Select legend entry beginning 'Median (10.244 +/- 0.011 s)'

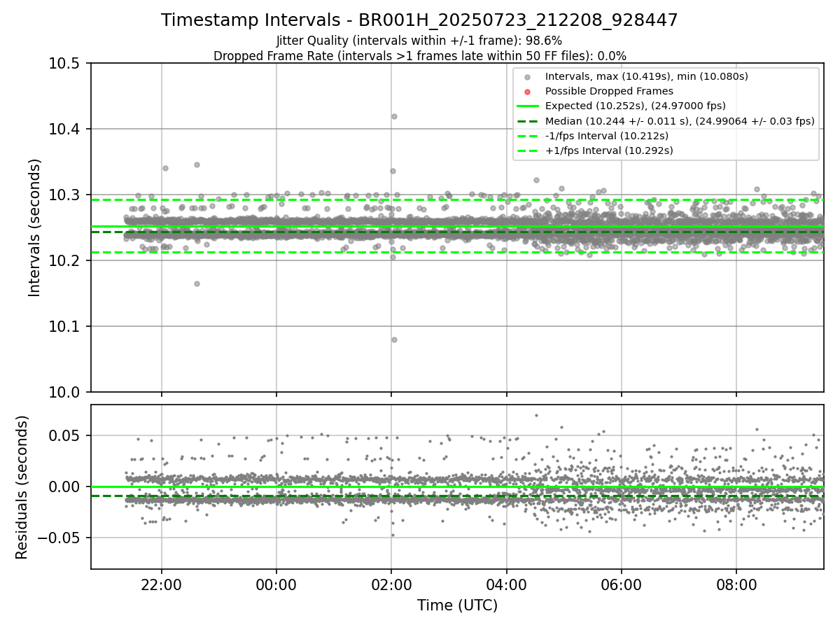680,121
